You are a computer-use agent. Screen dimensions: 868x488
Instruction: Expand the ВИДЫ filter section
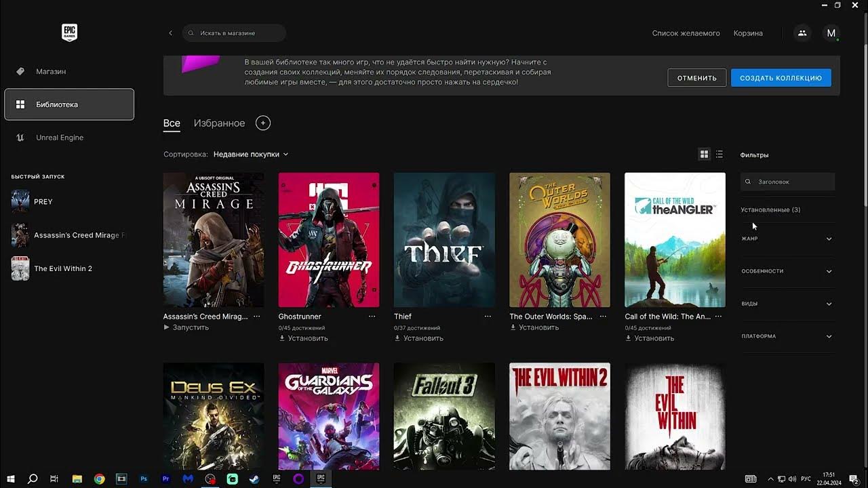pyautogui.click(x=787, y=304)
